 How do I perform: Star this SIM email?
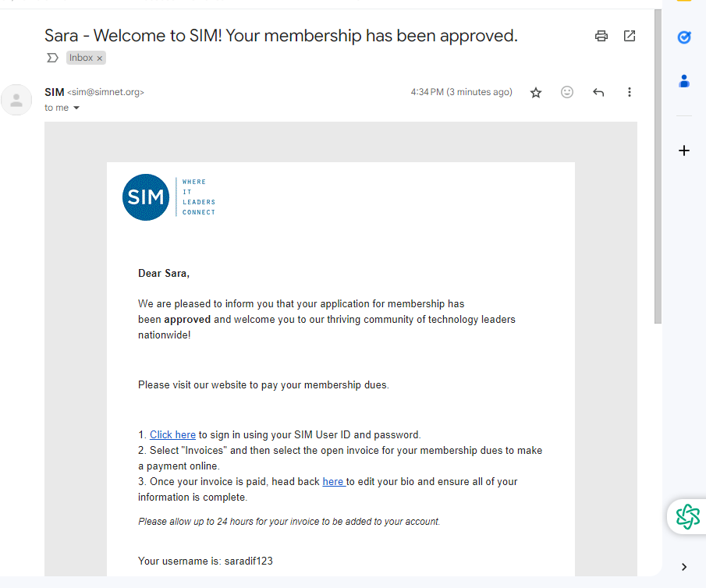(536, 92)
